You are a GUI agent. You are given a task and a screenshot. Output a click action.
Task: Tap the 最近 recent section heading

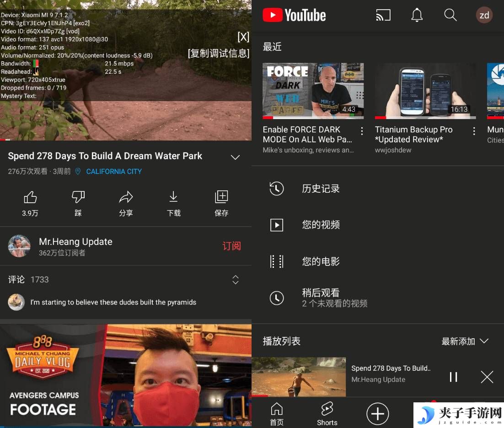[272, 47]
